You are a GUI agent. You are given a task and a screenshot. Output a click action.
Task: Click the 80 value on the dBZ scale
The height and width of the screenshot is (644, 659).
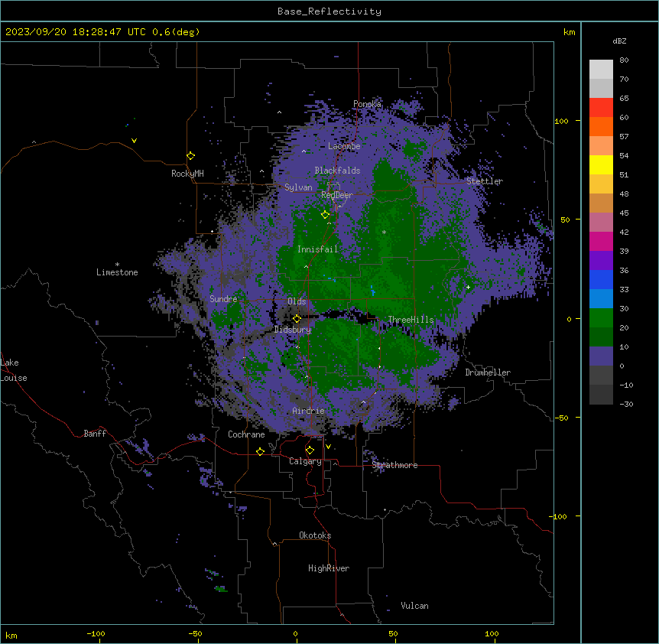tap(624, 60)
